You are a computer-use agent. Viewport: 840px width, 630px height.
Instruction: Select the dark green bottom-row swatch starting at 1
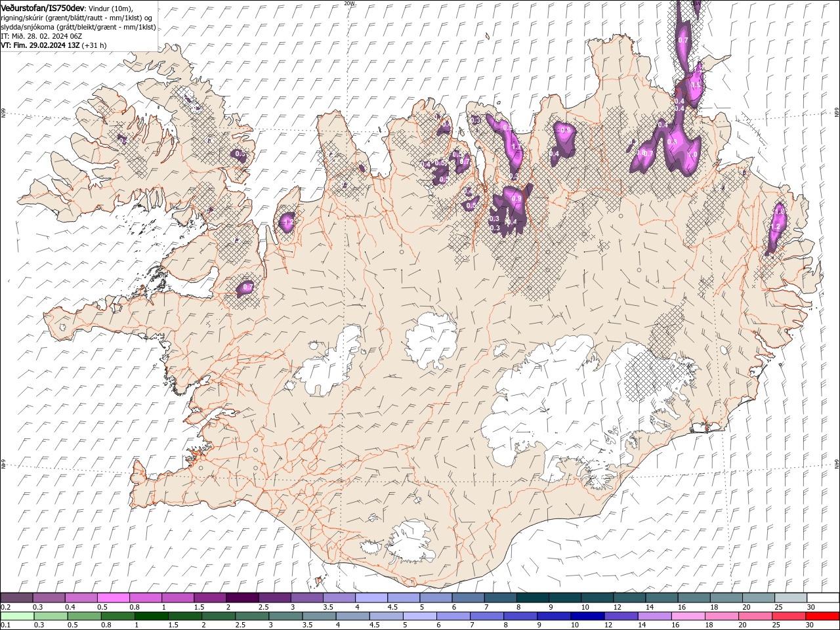[151, 616]
